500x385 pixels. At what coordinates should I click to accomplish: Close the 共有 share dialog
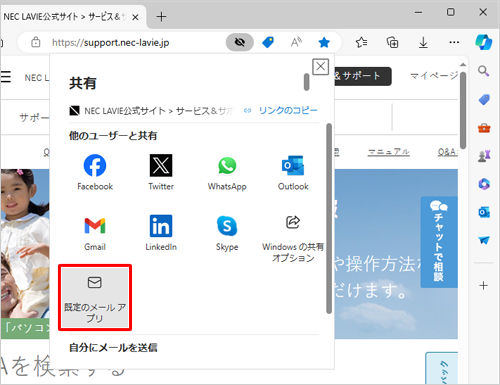(x=320, y=66)
